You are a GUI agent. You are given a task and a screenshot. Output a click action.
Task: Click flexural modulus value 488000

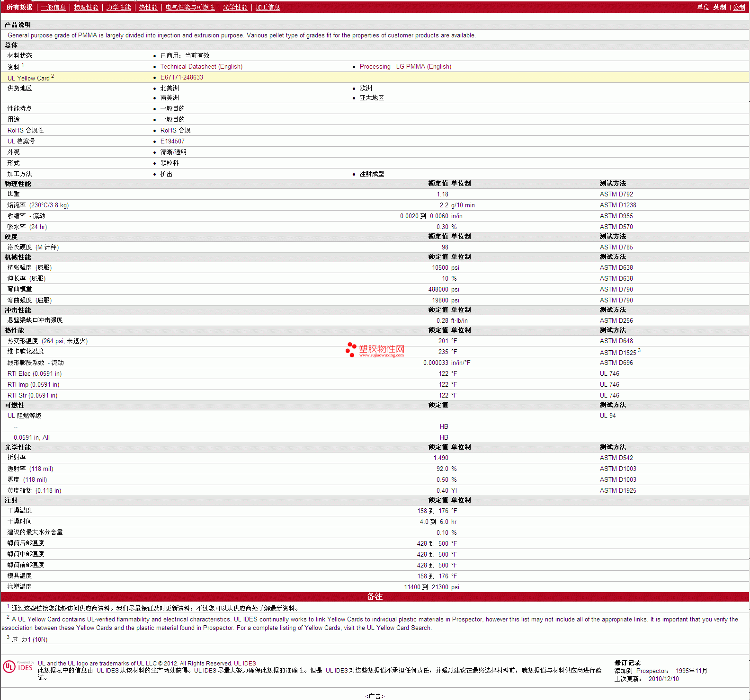438,290
